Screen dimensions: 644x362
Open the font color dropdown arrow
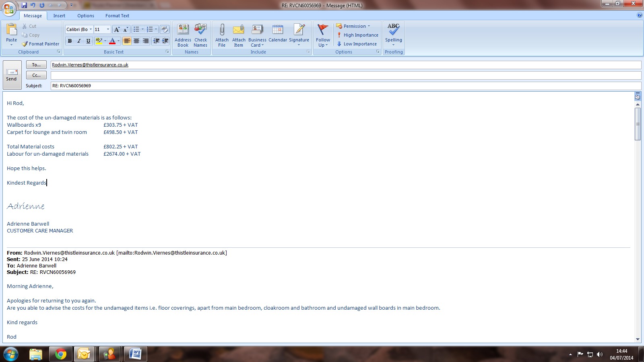pos(118,41)
